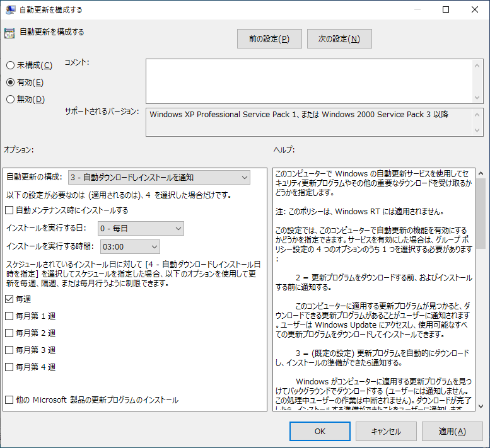Image resolution: width=490 pixels, height=448 pixels.
Task: Click the supported-version box scroll-up arrow
Action: 477,115
